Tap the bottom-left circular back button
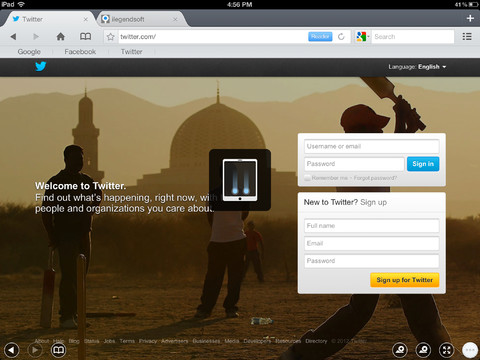The height and width of the screenshot is (360, 480). coord(12,350)
